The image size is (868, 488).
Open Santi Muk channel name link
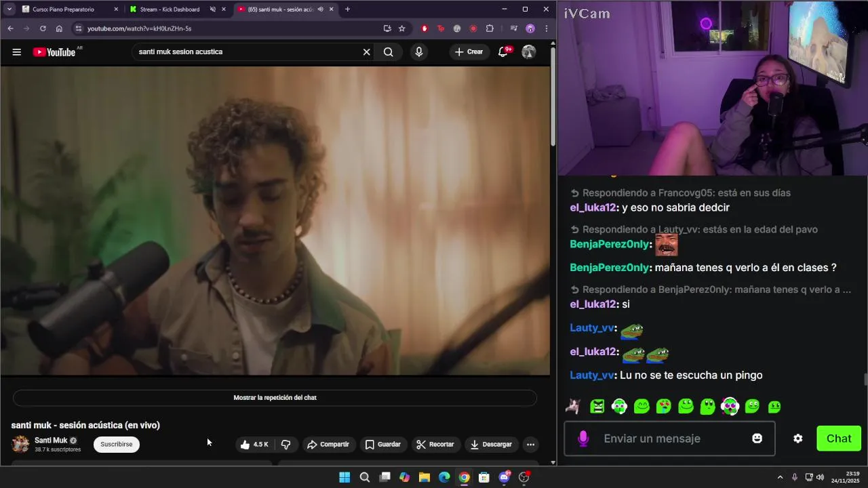(51, 441)
